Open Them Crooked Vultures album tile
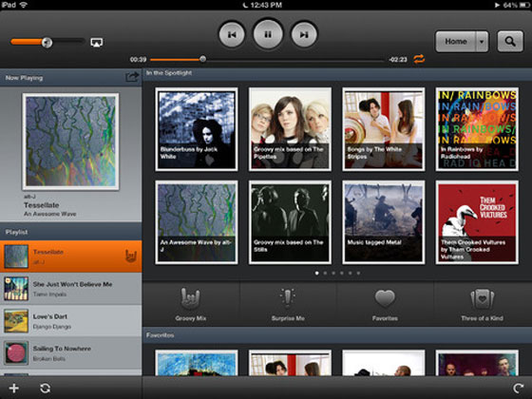Image resolution: width=532 pixels, height=399 pixels. tap(477, 222)
